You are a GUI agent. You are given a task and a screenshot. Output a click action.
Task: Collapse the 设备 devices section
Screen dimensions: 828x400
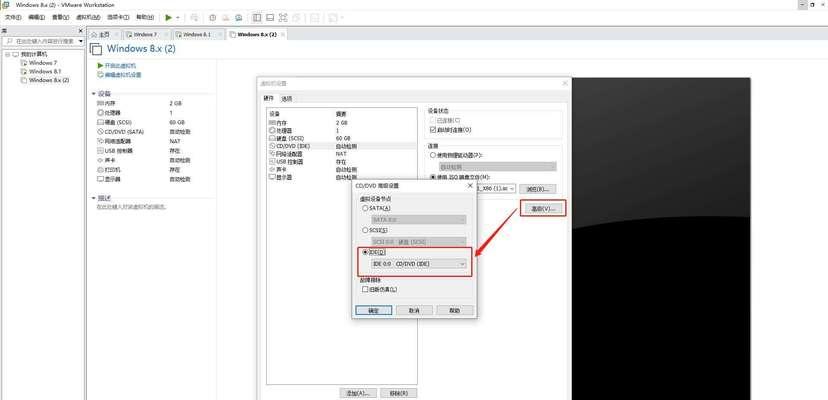coord(94,94)
